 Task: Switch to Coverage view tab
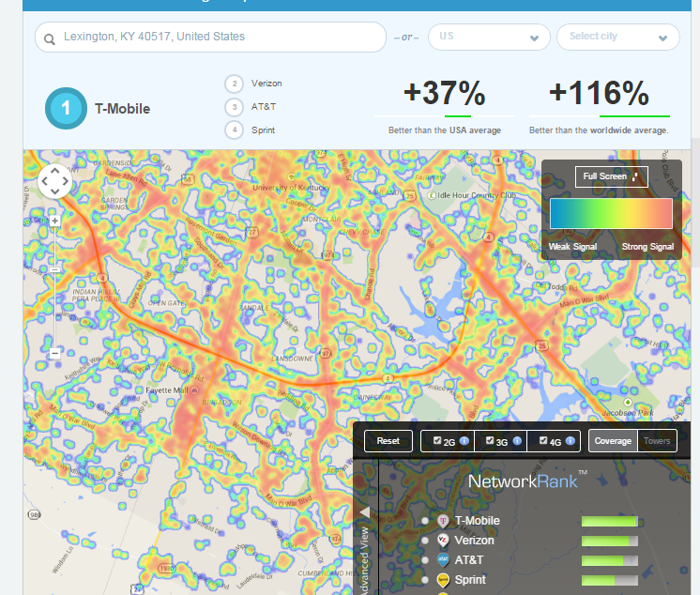613,441
